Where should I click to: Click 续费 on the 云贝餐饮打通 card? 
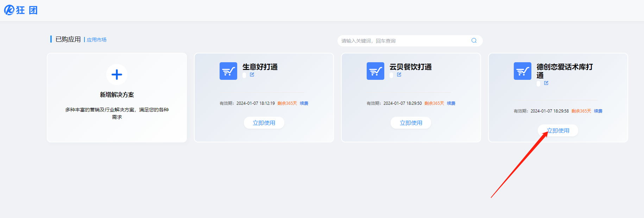[x=451, y=103]
